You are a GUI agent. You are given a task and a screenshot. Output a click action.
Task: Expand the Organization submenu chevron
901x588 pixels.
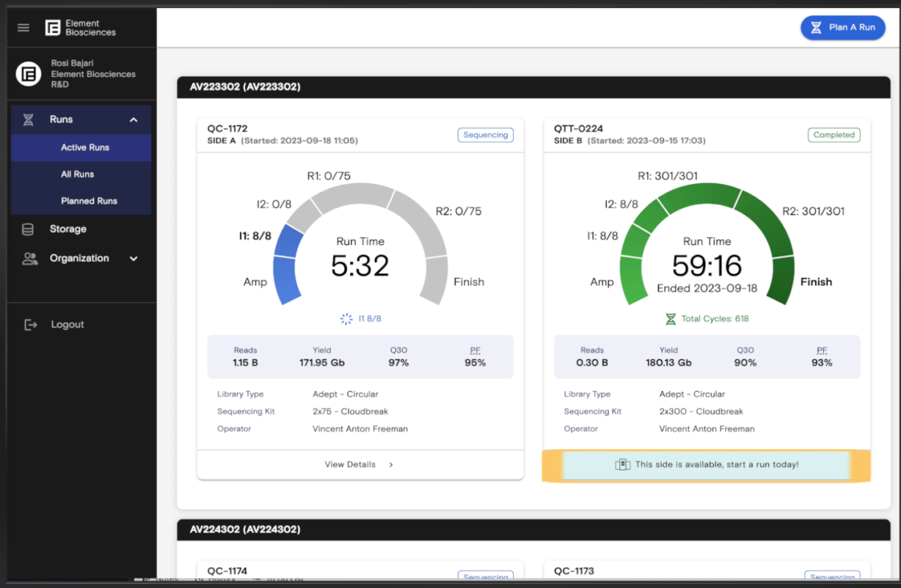pyautogui.click(x=134, y=259)
